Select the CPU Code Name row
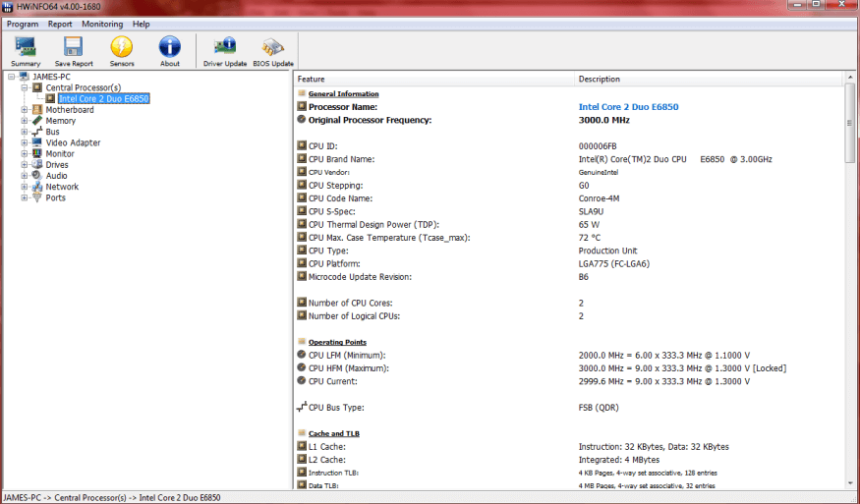The height and width of the screenshot is (504, 860). click(569, 198)
